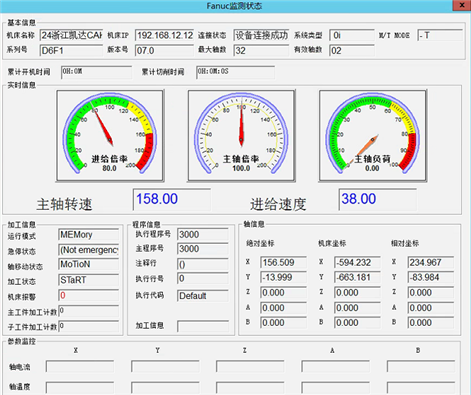471x395 pixels.
Task: Select the 机床IP address field
Action: (164, 35)
